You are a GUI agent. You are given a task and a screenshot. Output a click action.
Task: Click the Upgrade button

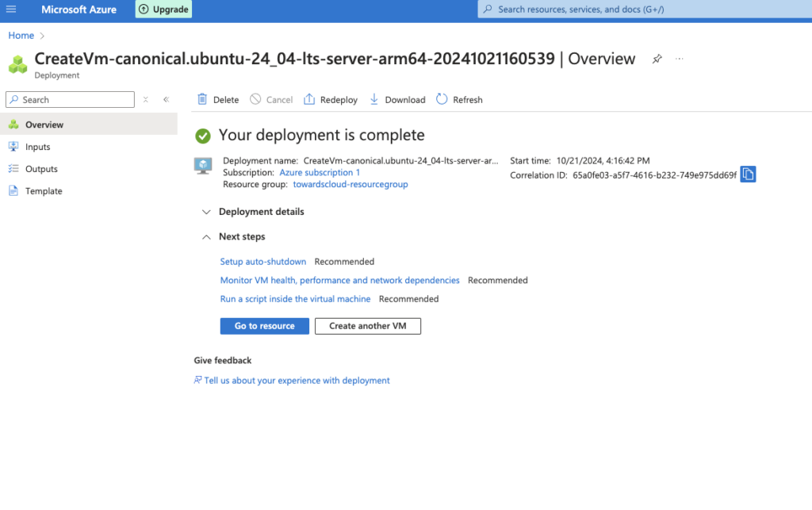(163, 10)
